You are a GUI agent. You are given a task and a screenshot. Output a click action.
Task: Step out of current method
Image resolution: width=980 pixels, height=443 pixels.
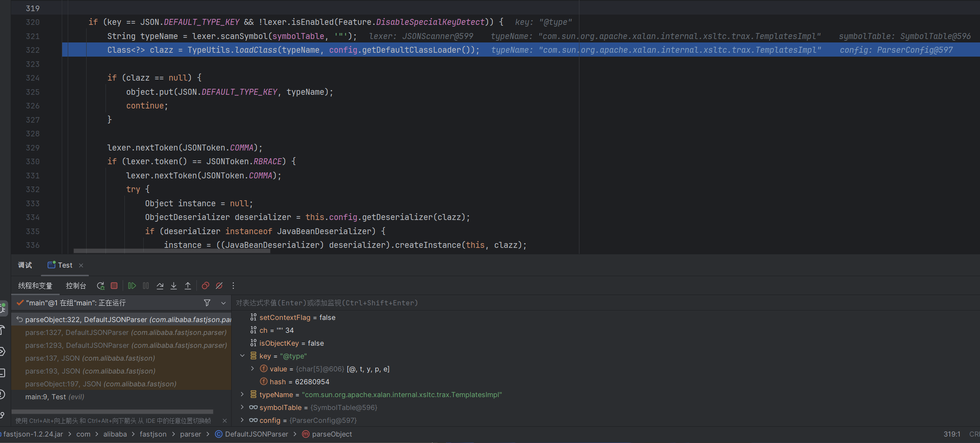pyautogui.click(x=188, y=286)
